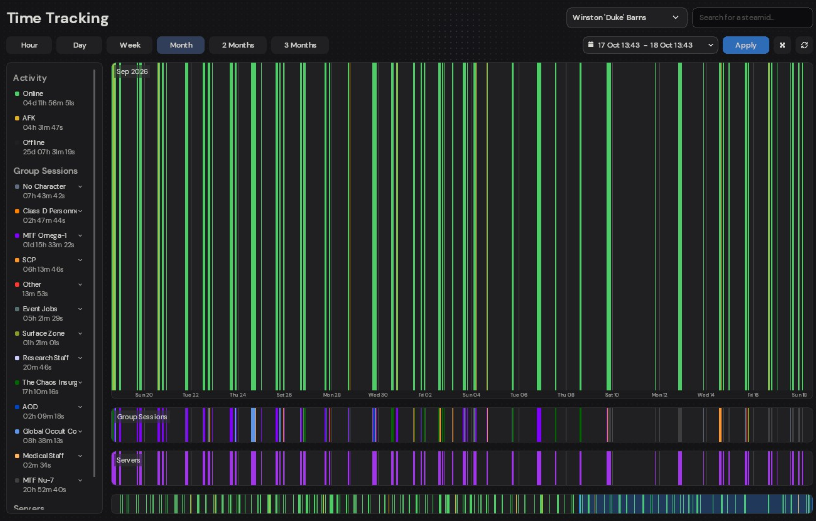Expand the Surface Zone group

click(x=80, y=334)
